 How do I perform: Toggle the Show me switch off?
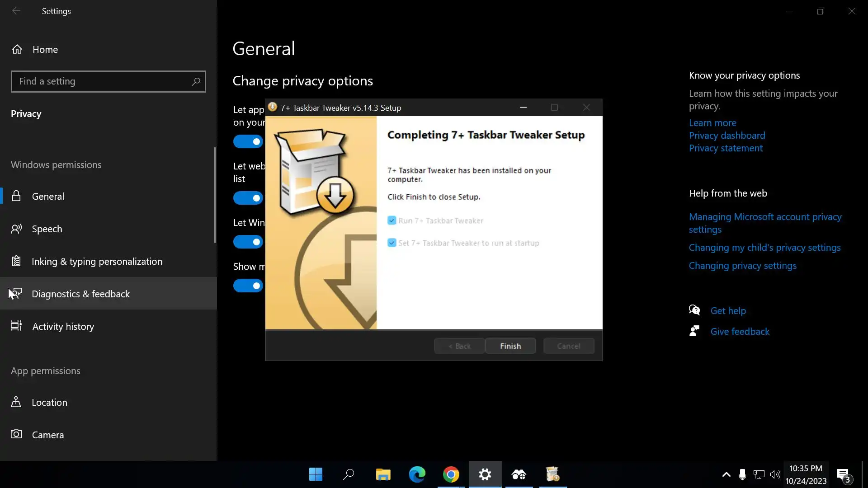pos(248,286)
